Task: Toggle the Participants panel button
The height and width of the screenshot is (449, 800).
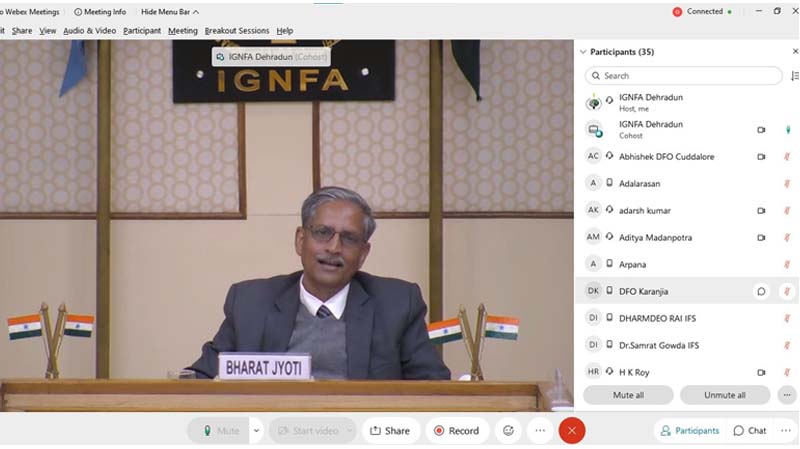Action: pyautogui.click(x=689, y=431)
